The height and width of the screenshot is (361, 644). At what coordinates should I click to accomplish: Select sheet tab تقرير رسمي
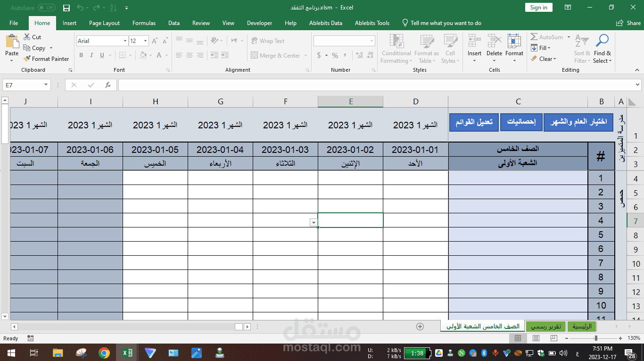[545, 327]
